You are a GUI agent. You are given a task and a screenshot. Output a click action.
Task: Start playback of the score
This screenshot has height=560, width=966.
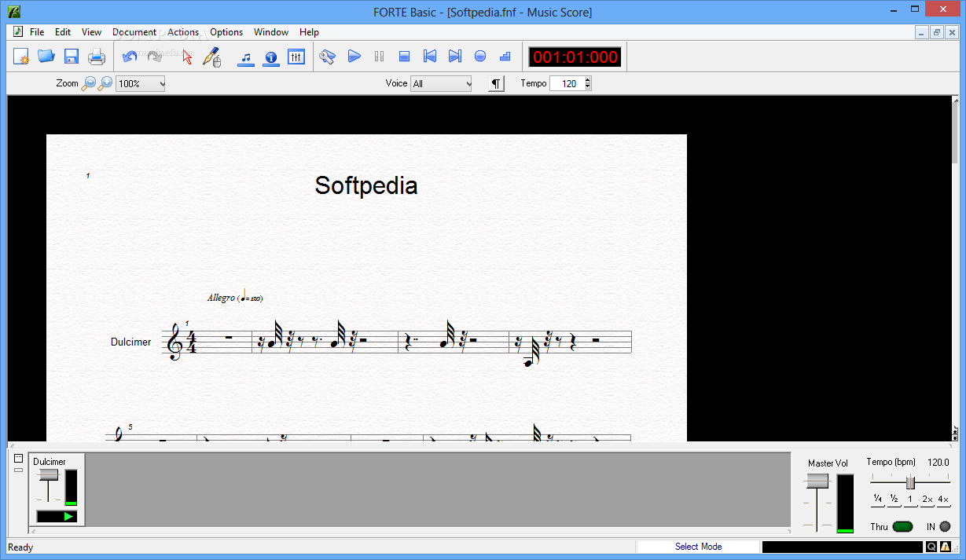point(354,57)
